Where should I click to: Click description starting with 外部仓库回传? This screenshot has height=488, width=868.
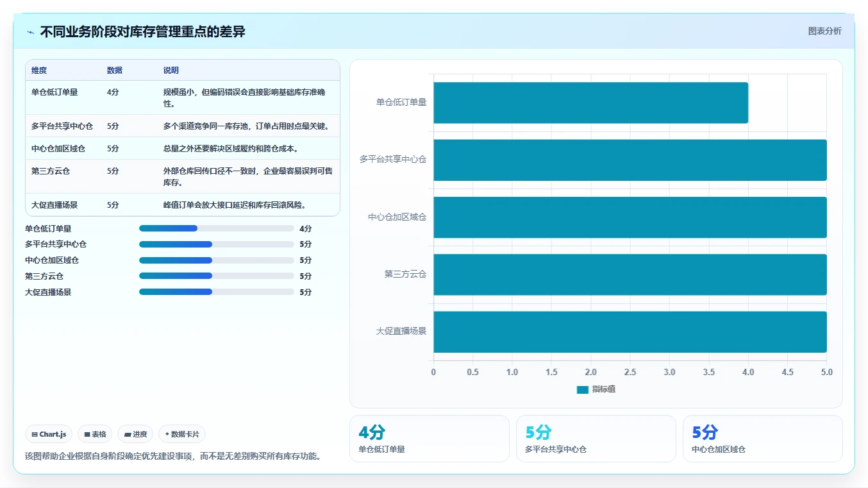(x=247, y=177)
